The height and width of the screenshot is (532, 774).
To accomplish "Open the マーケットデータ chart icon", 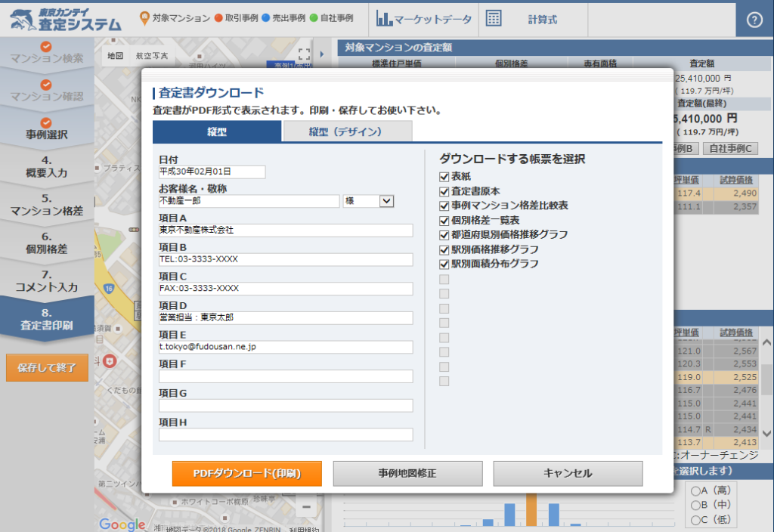I will click(x=384, y=19).
